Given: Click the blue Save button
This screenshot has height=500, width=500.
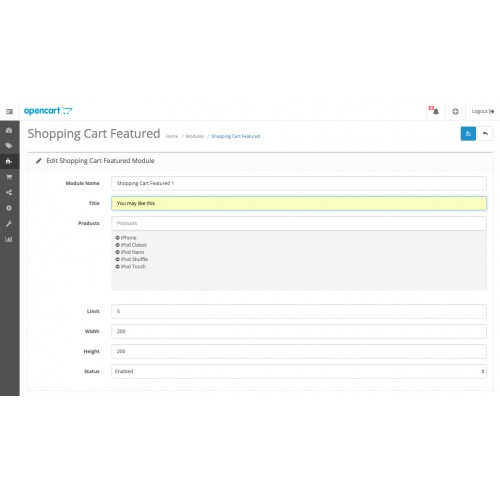Looking at the screenshot, I should (468, 134).
